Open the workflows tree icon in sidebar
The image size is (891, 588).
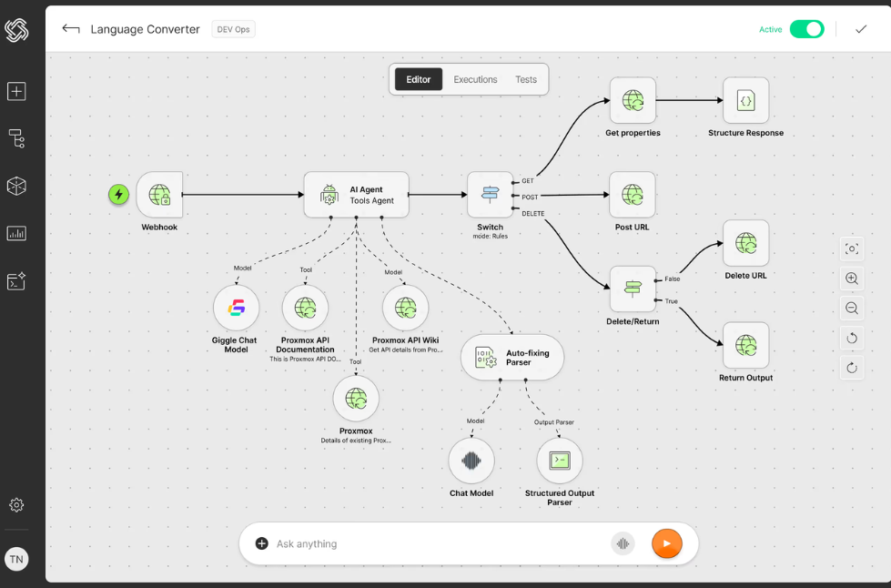tap(16, 138)
